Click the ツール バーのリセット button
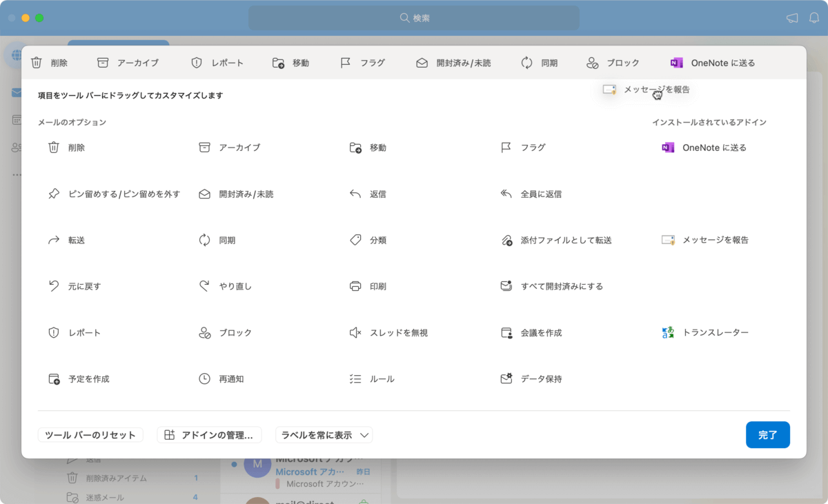The height and width of the screenshot is (504, 828). (x=90, y=435)
